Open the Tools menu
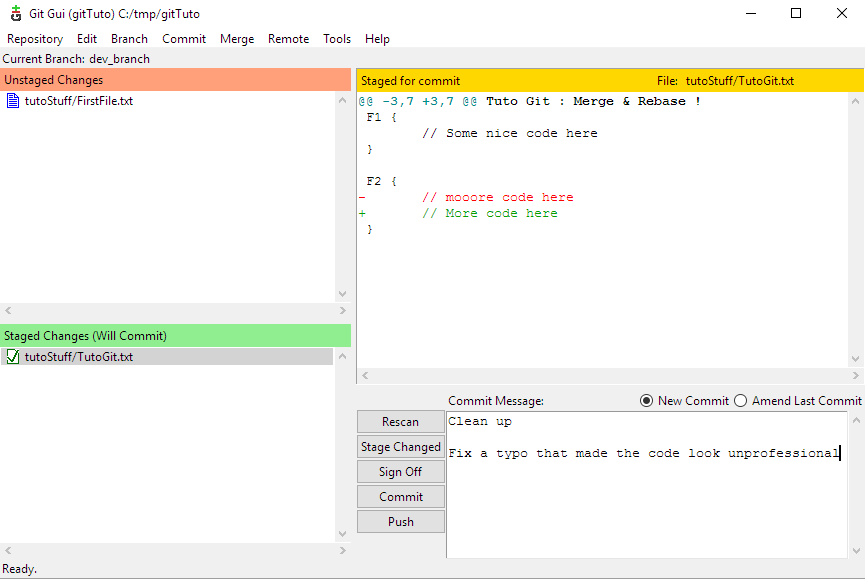The image size is (865, 579). pos(337,39)
